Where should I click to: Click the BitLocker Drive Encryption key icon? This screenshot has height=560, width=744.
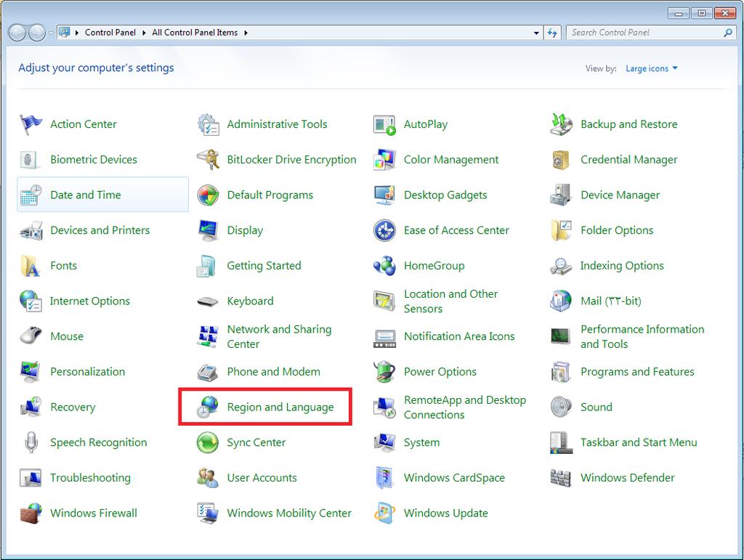208,159
